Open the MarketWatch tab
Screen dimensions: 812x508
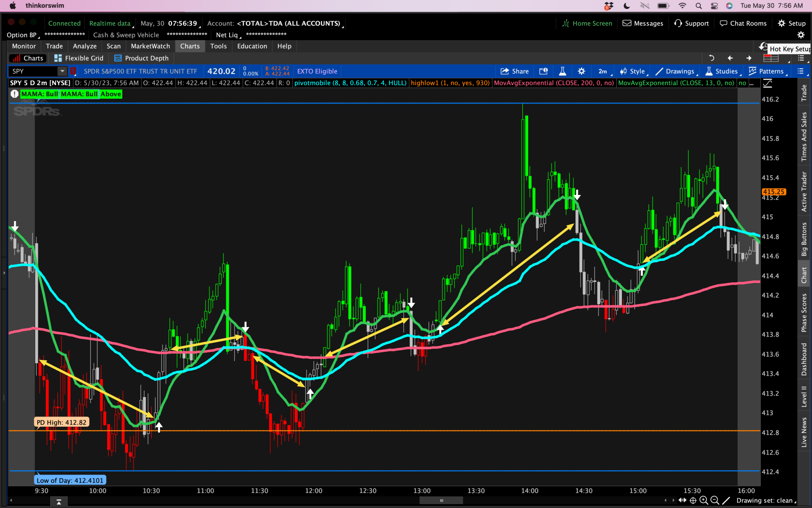click(150, 46)
